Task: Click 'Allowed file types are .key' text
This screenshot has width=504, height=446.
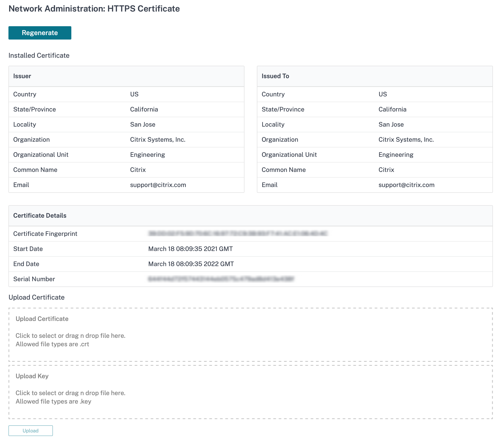Action: point(54,401)
